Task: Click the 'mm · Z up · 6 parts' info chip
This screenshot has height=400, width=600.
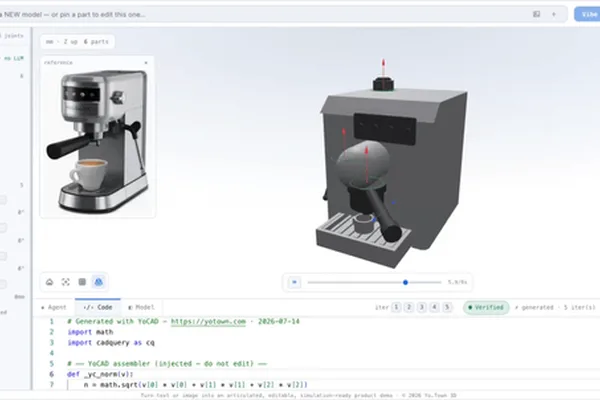Action: click(77, 42)
